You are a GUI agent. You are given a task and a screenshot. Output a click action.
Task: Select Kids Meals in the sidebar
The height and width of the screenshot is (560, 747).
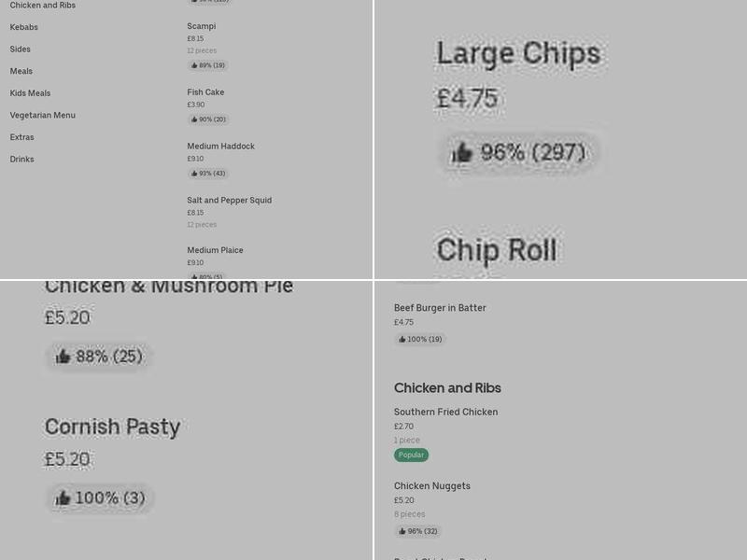(30, 92)
